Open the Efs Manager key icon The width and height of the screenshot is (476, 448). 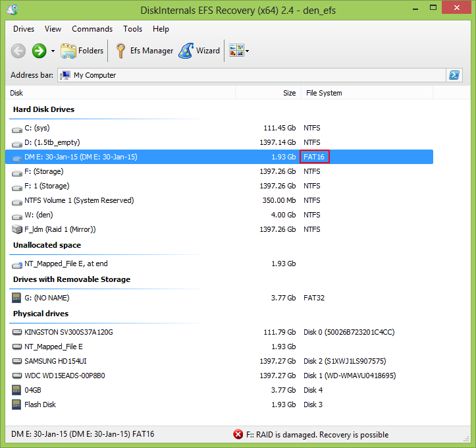[x=120, y=51]
